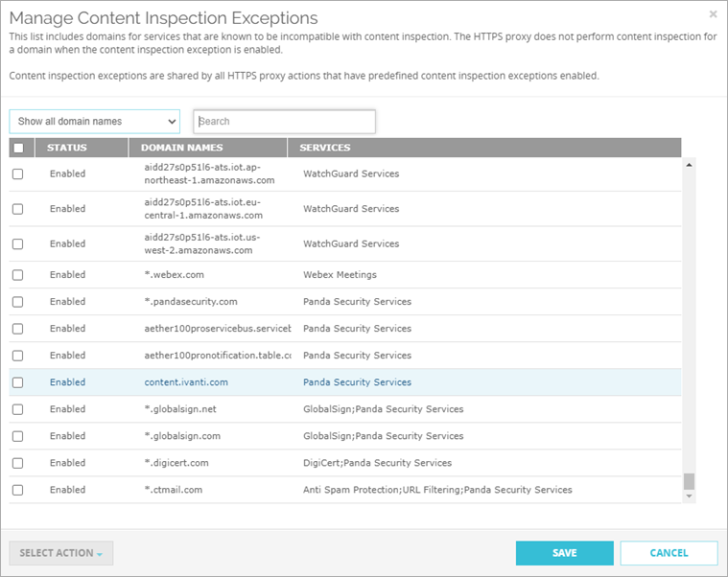Image resolution: width=728 pixels, height=577 pixels.
Task: Sort by the Domain Names column header
Action: (x=182, y=148)
